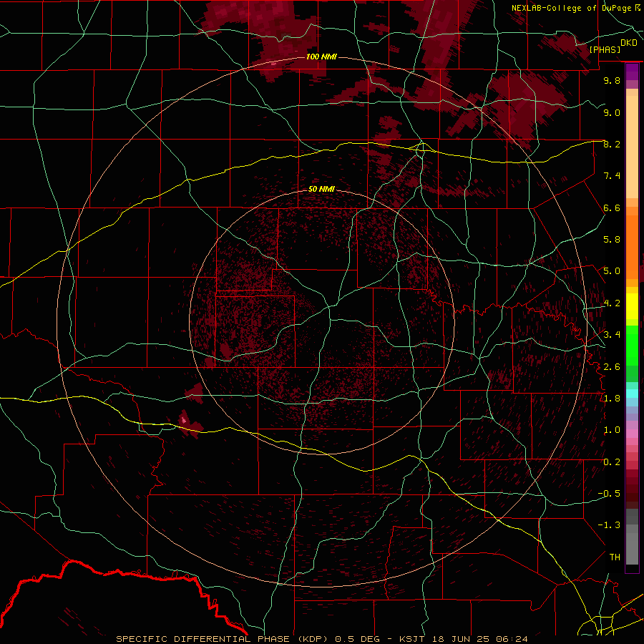Viewport: 644px width, 644px height.
Task: Click the 50 NMI range ring label
Action: [x=321, y=189]
